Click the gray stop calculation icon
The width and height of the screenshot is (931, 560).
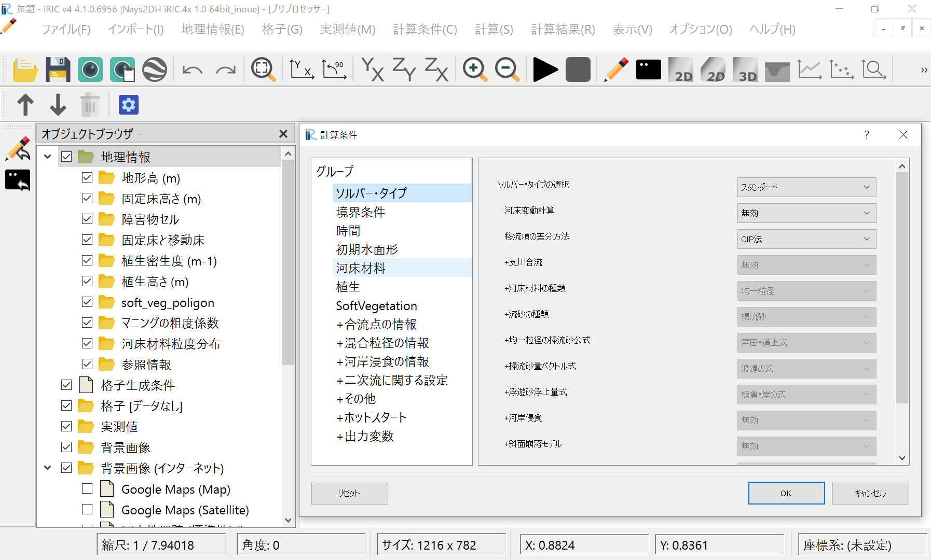(x=578, y=69)
